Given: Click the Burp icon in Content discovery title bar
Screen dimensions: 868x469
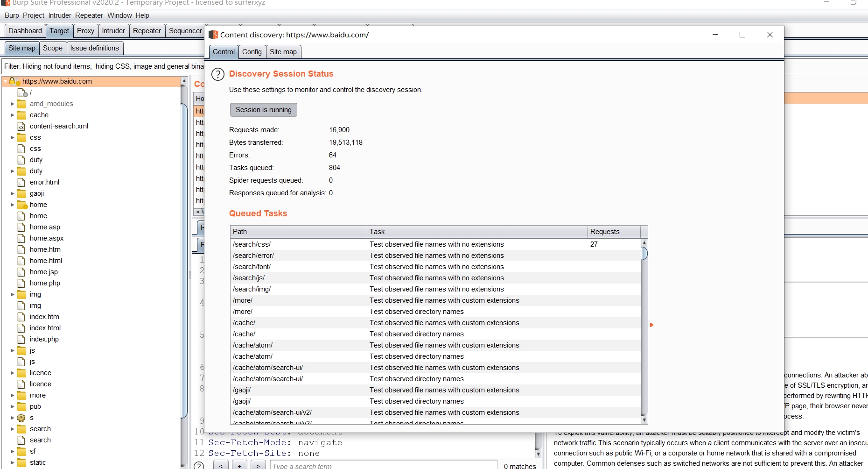Looking at the screenshot, I should coord(213,35).
